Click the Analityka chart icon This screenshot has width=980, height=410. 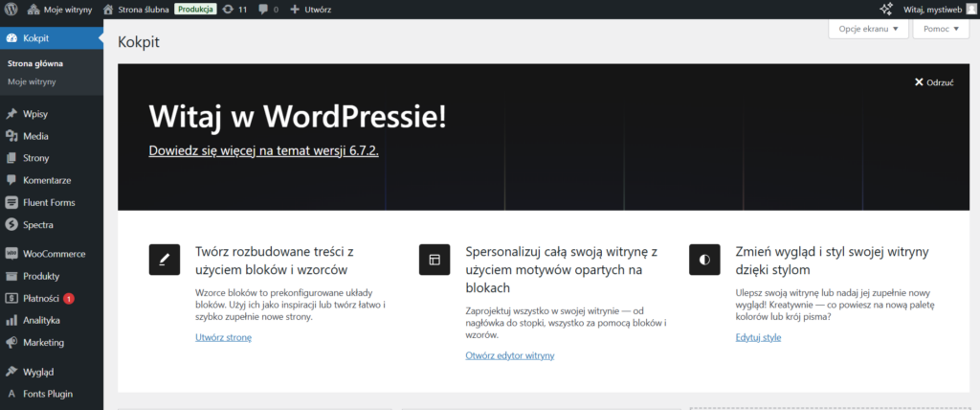pos(11,320)
